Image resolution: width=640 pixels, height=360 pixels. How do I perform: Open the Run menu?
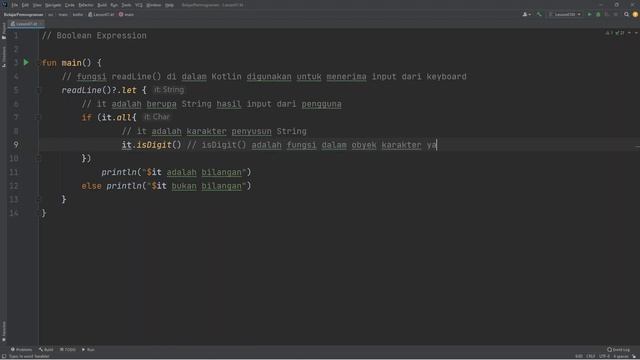click(114, 5)
